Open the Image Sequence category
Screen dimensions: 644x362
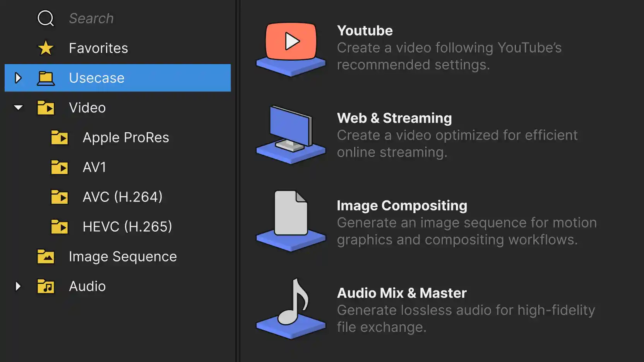coord(123,257)
